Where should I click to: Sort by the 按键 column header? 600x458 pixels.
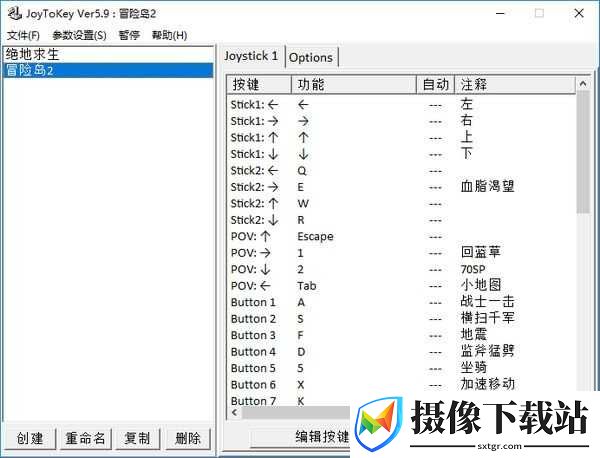tap(259, 85)
